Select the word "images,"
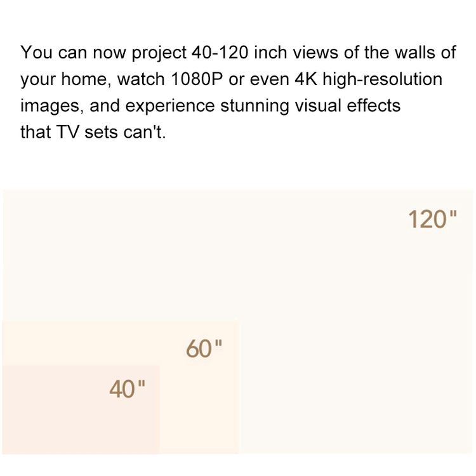Image resolution: width=476 pixels, height=476 pixels. point(52,107)
